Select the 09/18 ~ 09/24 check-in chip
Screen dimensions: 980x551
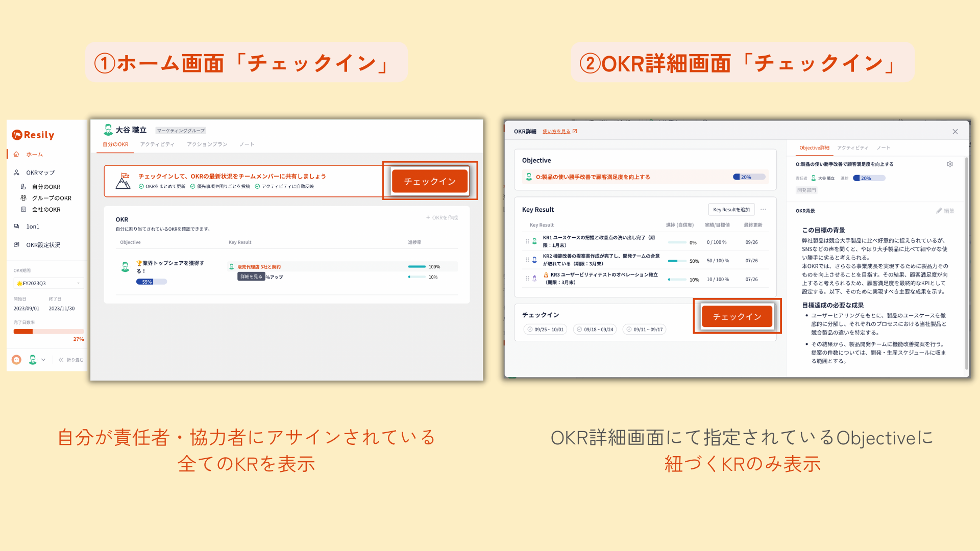coord(595,330)
